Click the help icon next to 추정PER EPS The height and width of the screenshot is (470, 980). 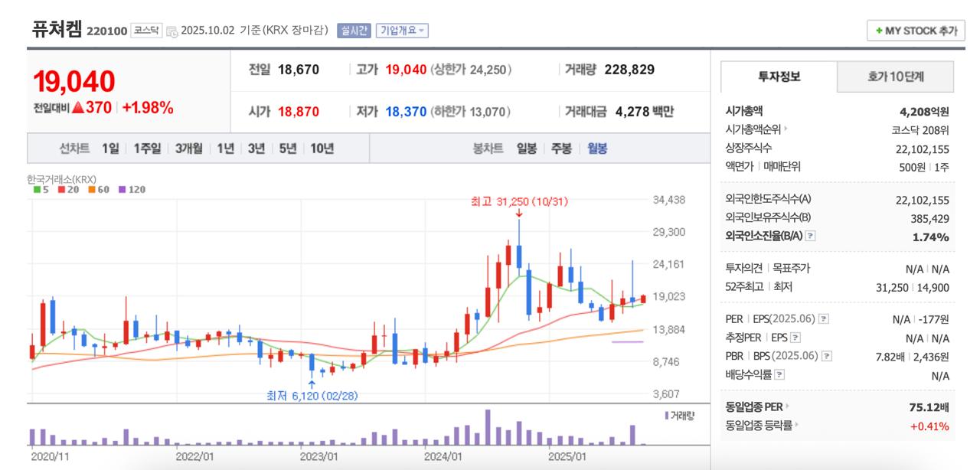click(x=795, y=338)
